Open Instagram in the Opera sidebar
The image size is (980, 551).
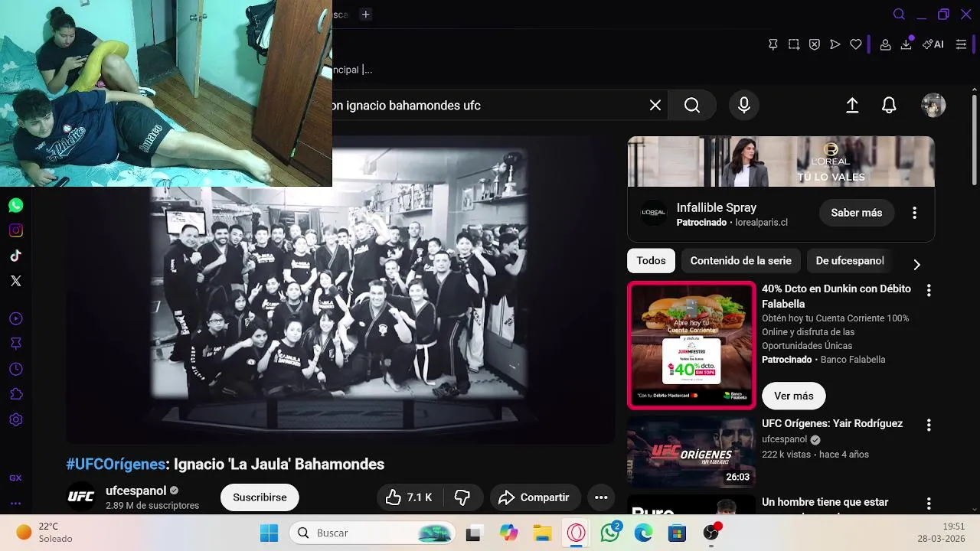coord(16,230)
